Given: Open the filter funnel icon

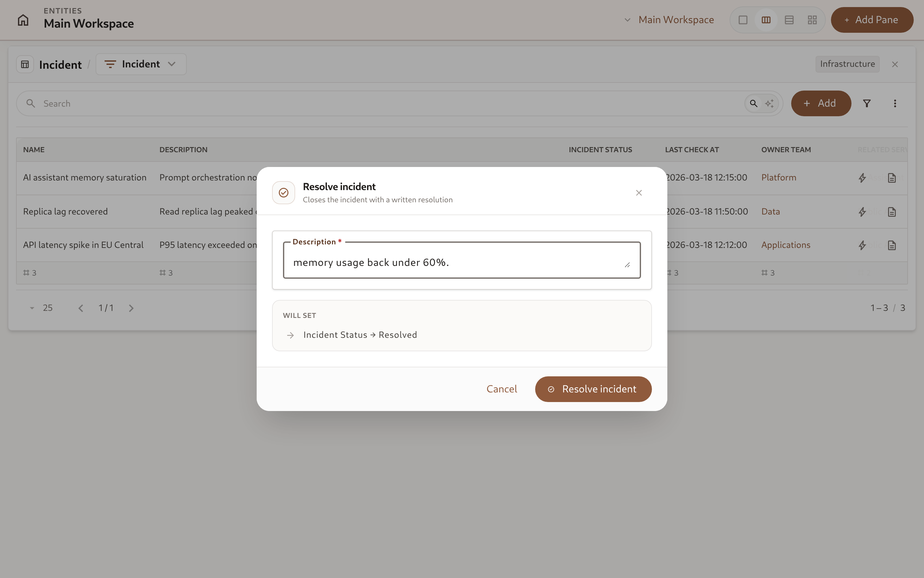Looking at the screenshot, I should click(867, 103).
